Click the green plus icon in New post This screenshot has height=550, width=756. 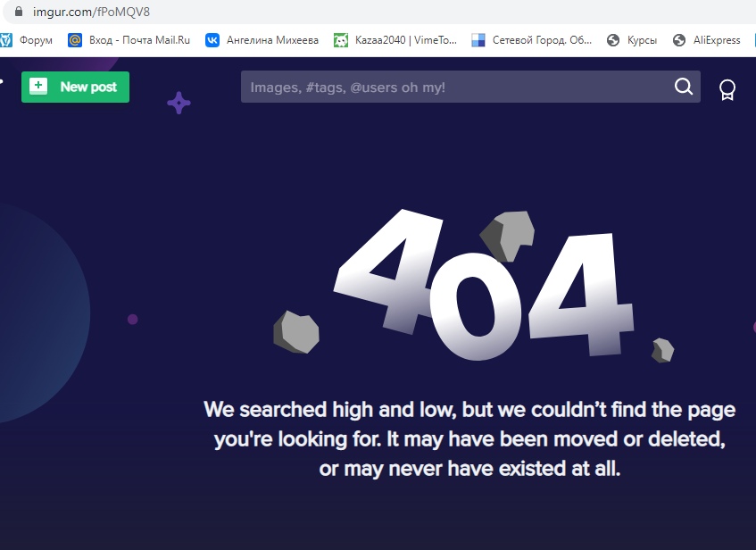(x=38, y=87)
